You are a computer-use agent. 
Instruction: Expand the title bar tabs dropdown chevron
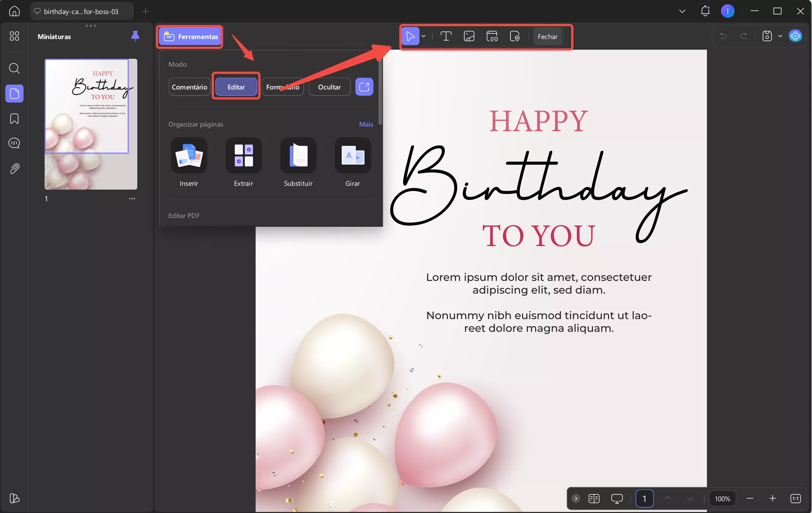click(682, 11)
